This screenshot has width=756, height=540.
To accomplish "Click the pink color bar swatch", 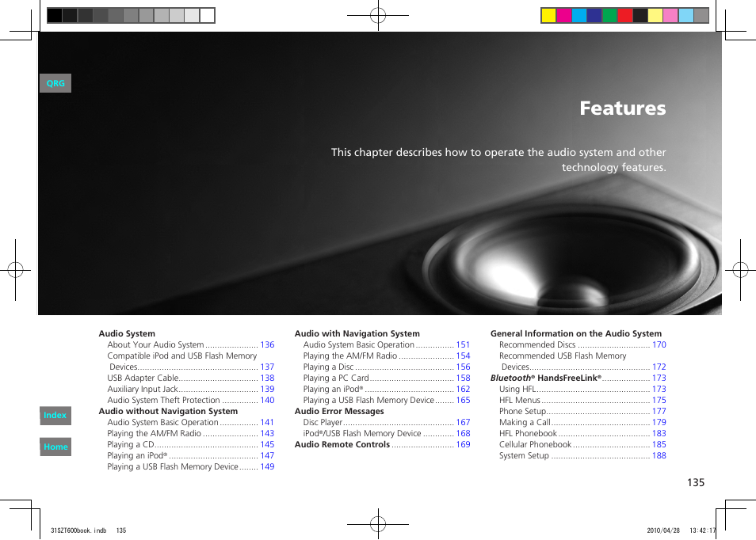I will (x=670, y=15).
